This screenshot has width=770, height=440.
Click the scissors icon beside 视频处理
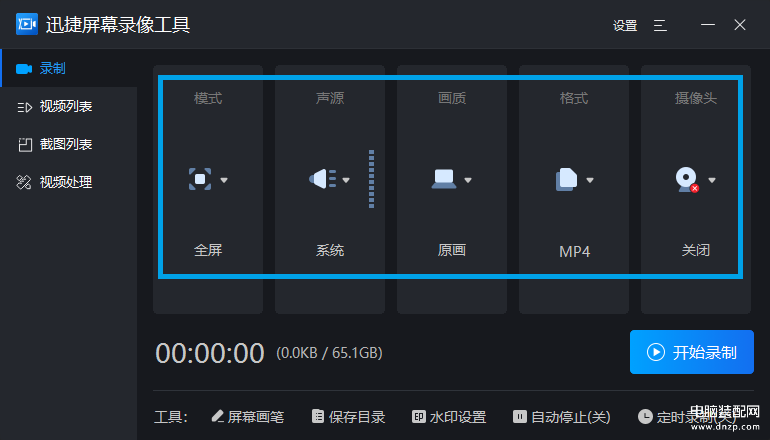pos(24,182)
